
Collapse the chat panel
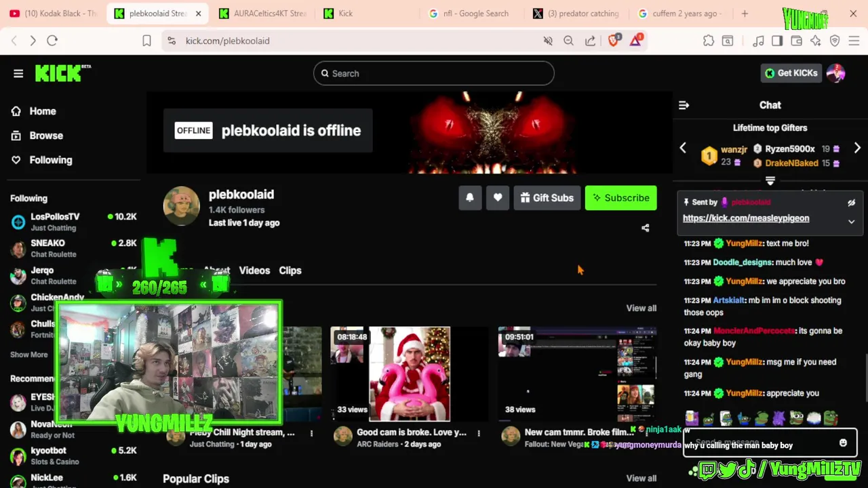(684, 105)
